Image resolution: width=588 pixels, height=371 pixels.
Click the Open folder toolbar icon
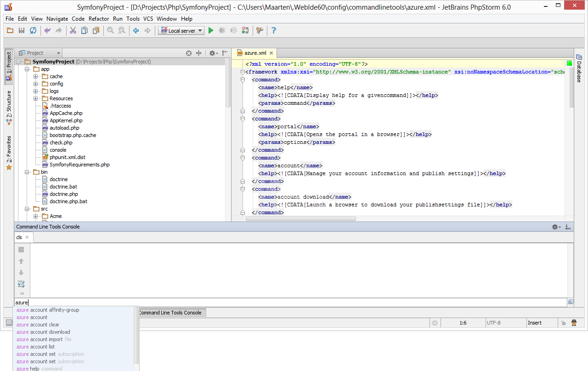pyautogui.click(x=10, y=30)
